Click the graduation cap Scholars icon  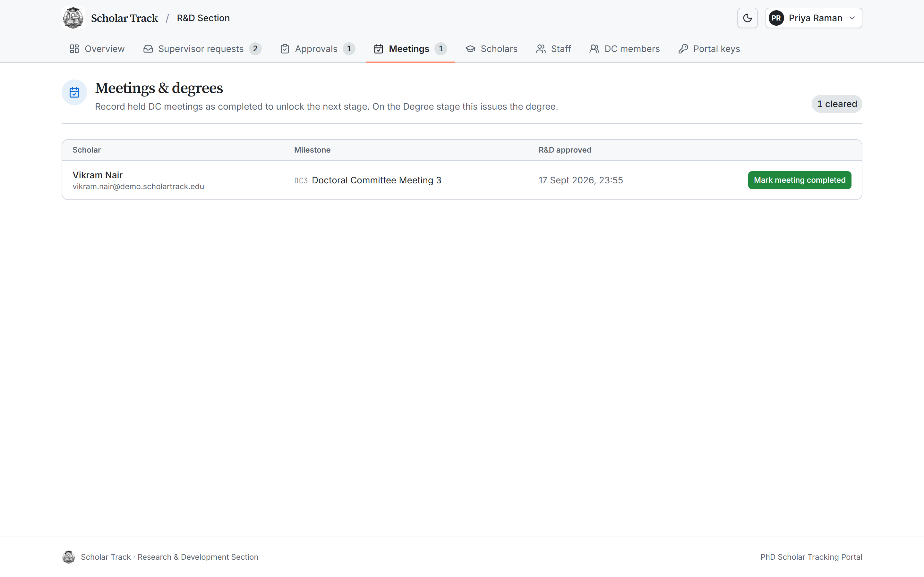[x=470, y=49]
